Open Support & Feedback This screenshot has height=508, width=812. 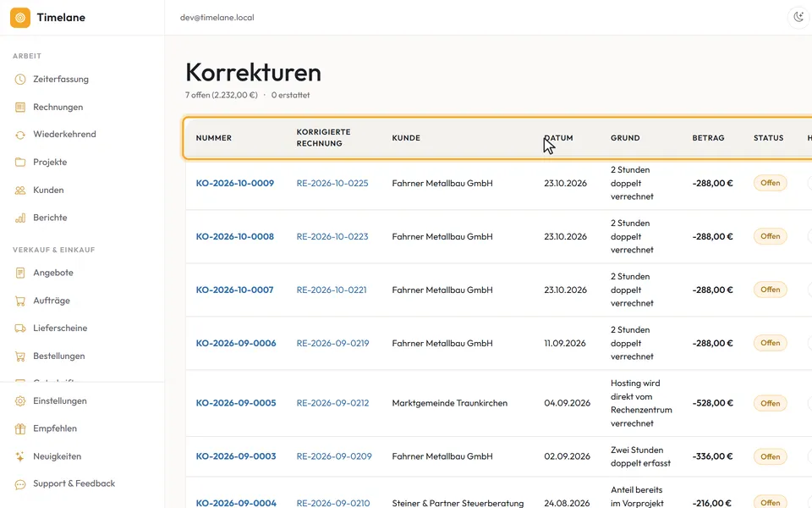pos(74,483)
